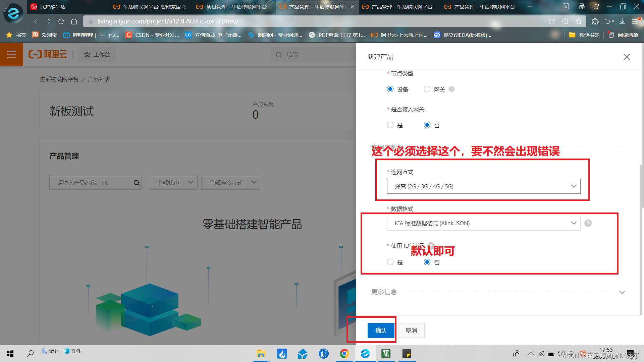Open the browser main menu icon
The image size is (644, 362).
tap(635, 21)
